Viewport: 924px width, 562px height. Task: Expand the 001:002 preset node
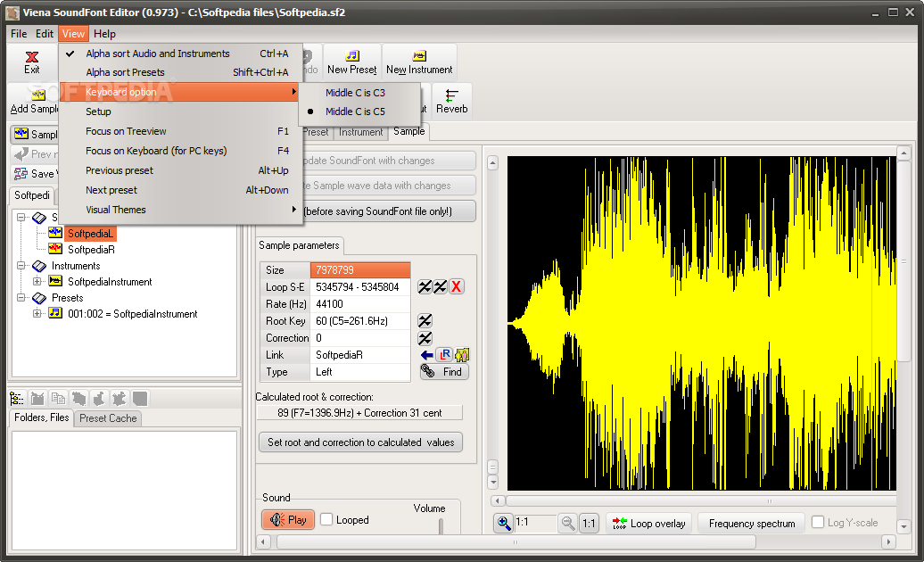[37, 313]
